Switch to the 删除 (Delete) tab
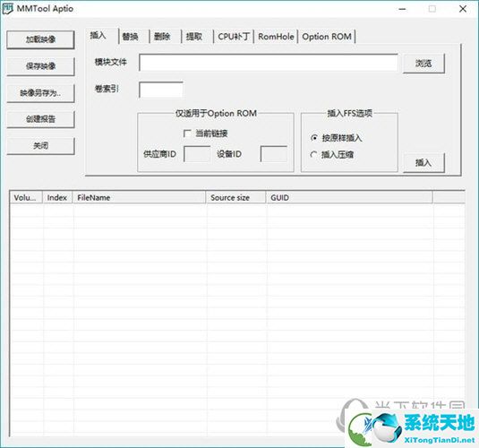 pyautogui.click(x=166, y=37)
